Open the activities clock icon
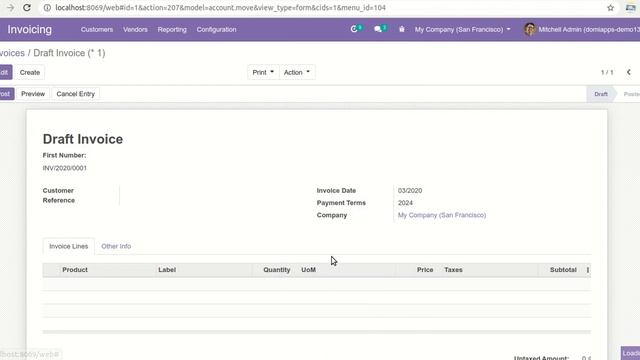This screenshot has height=360, width=640. 354,29
